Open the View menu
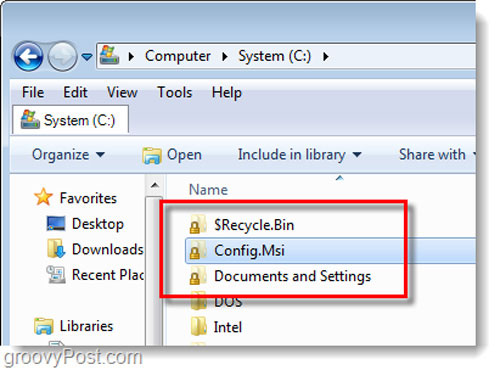Viewport: 500px width, 370px height. [122, 92]
